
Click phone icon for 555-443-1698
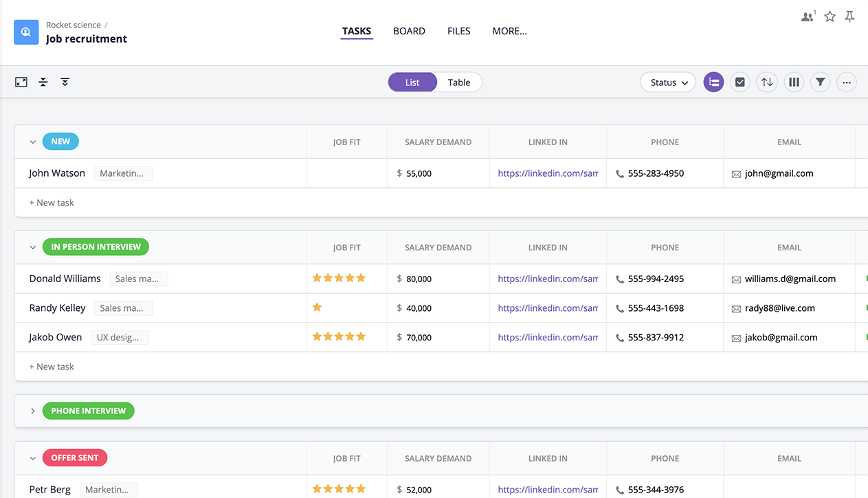click(620, 309)
